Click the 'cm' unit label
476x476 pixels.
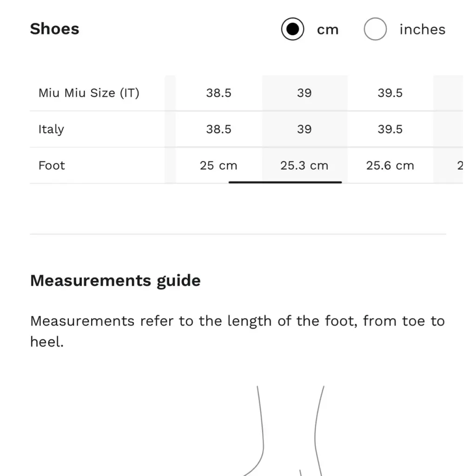[x=328, y=29]
